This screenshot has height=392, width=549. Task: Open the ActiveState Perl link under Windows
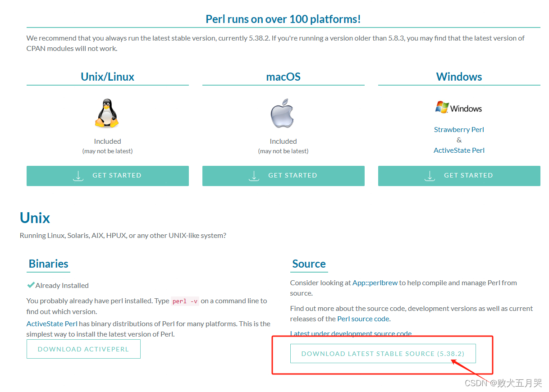(459, 150)
